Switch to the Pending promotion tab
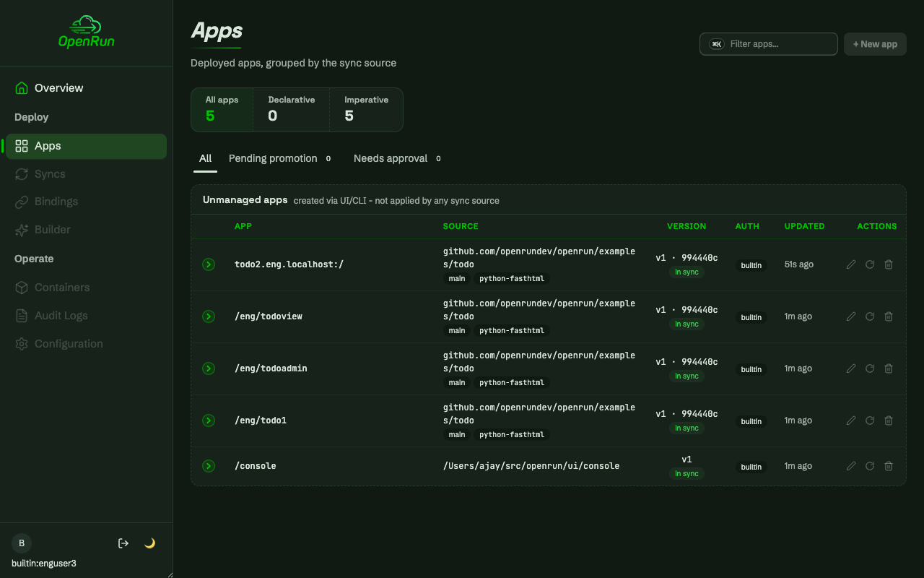 point(280,159)
